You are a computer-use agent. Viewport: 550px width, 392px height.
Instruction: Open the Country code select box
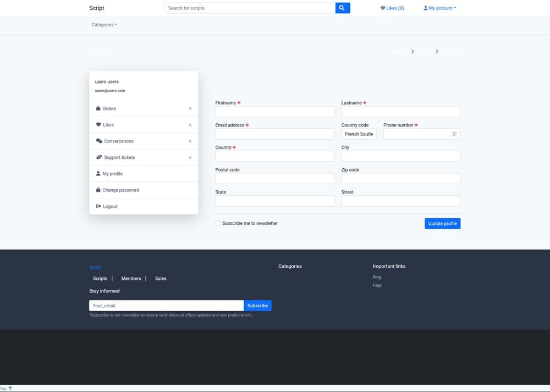click(359, 134)
